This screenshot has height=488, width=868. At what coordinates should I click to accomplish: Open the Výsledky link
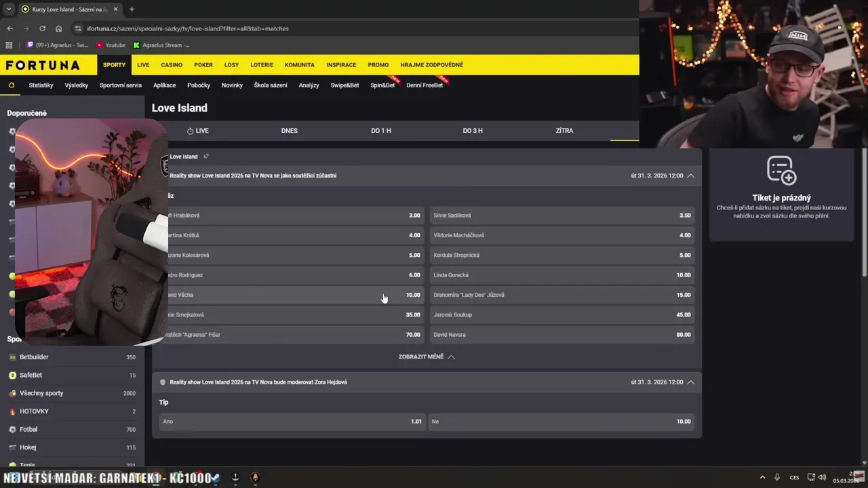click(x=77, y=85)
